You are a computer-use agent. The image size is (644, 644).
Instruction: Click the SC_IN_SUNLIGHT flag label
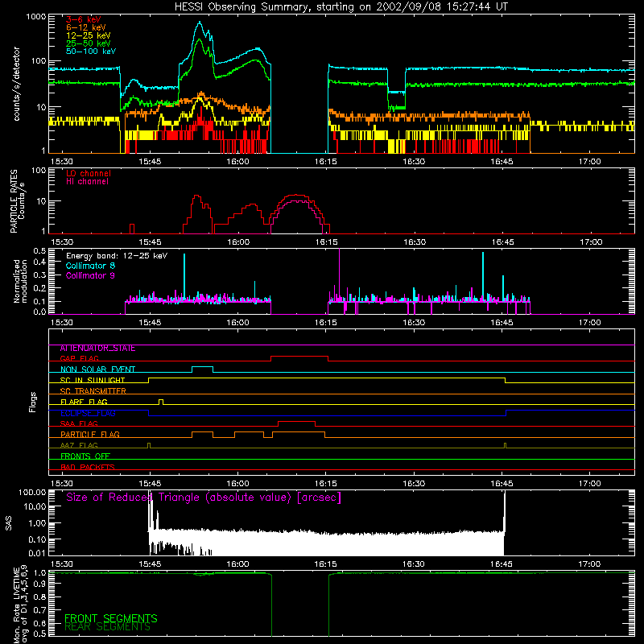point(93,380)
